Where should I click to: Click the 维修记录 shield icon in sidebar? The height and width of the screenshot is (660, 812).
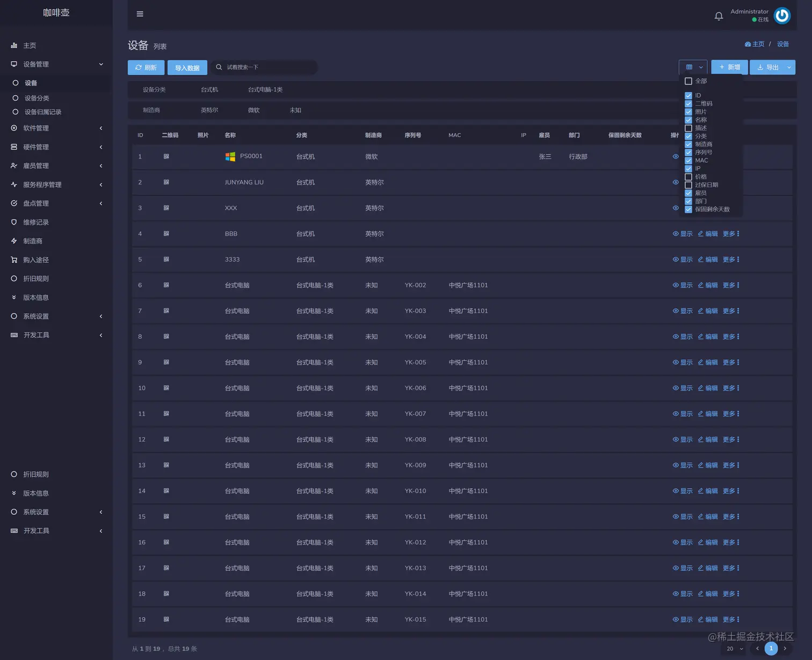[14, 222]
